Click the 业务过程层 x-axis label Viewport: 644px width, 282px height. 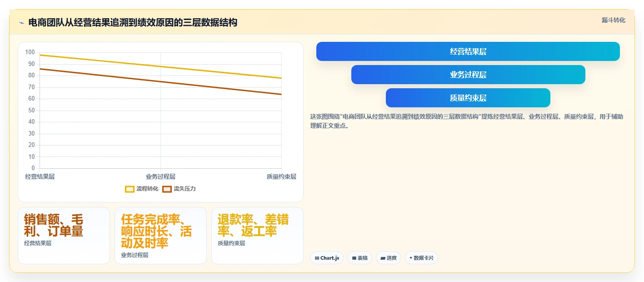(160, 176)
